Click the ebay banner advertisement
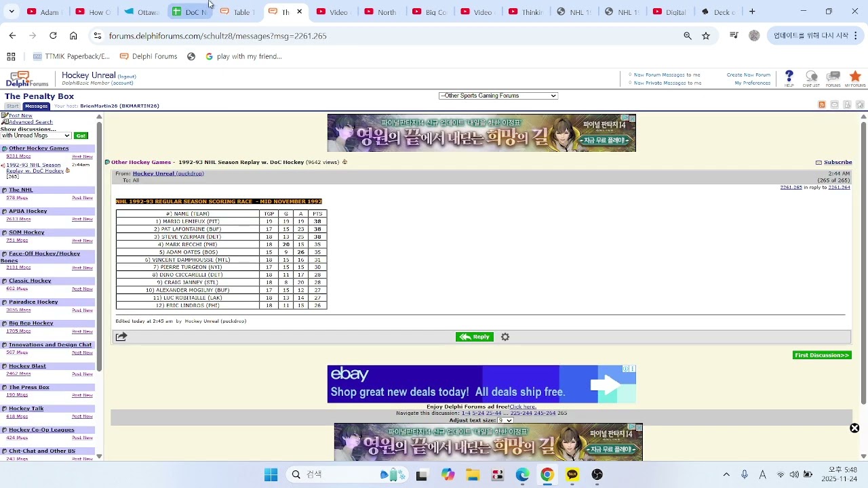 [x=481, y=384]
